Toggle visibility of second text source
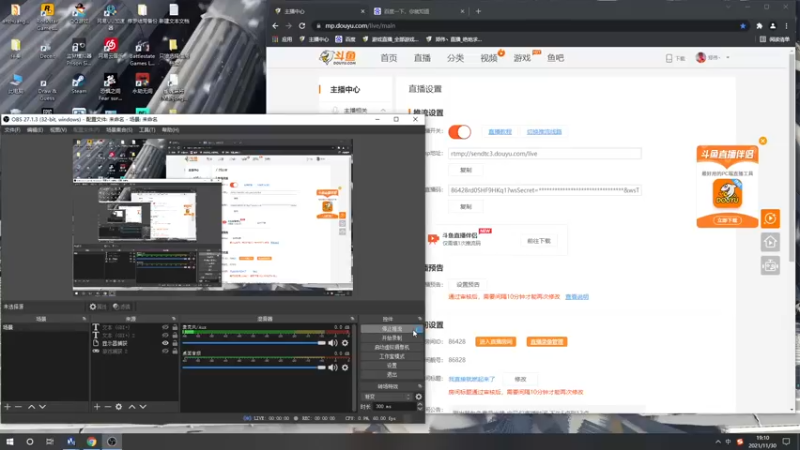The height and width of the screenshot is (450, 800). click(x=165, y=335)
